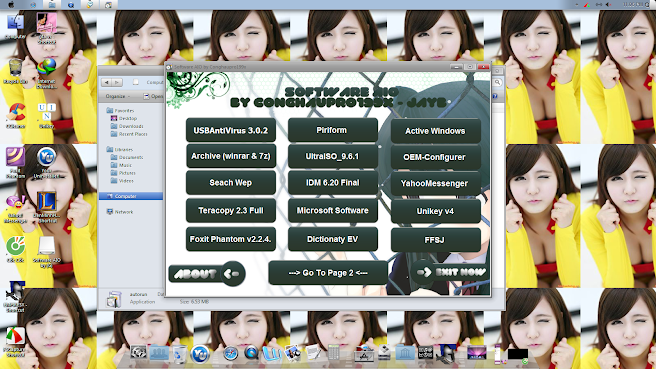
Task: Open recycle bin icon in dock
Action: pyautogui.click(x=179, y=354)
